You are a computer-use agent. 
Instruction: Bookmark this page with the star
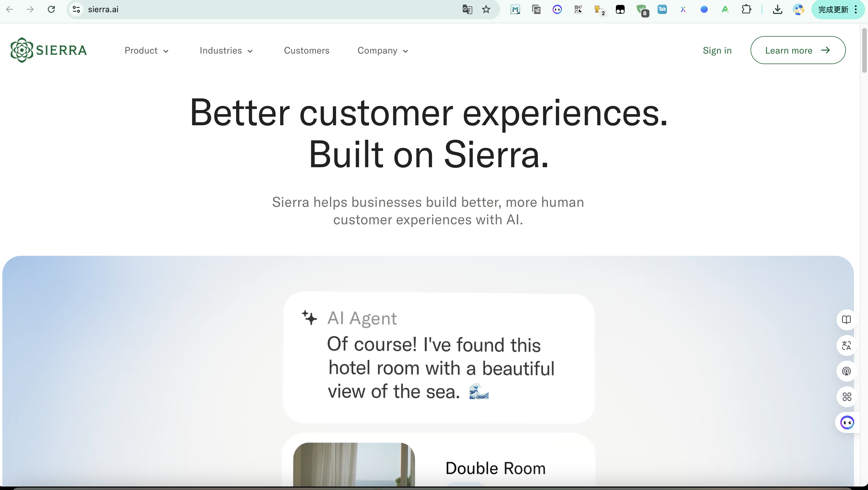(486, 9)
